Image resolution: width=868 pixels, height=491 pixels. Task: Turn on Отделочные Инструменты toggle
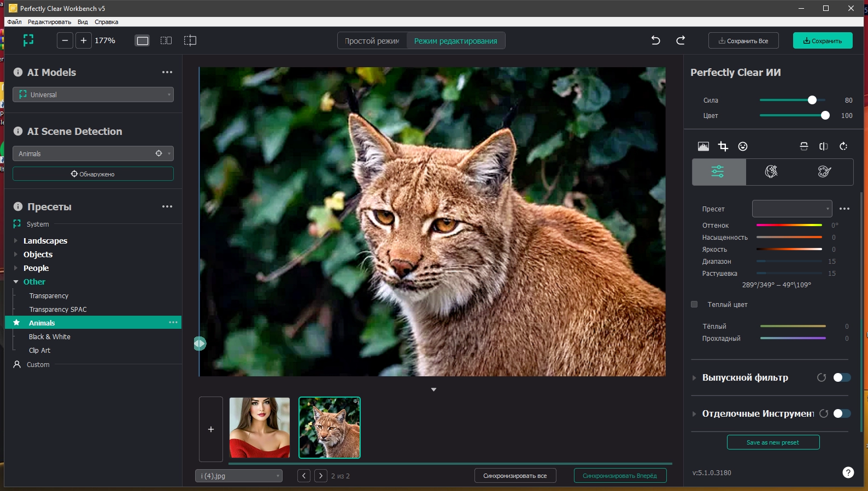tap(842, 413)
